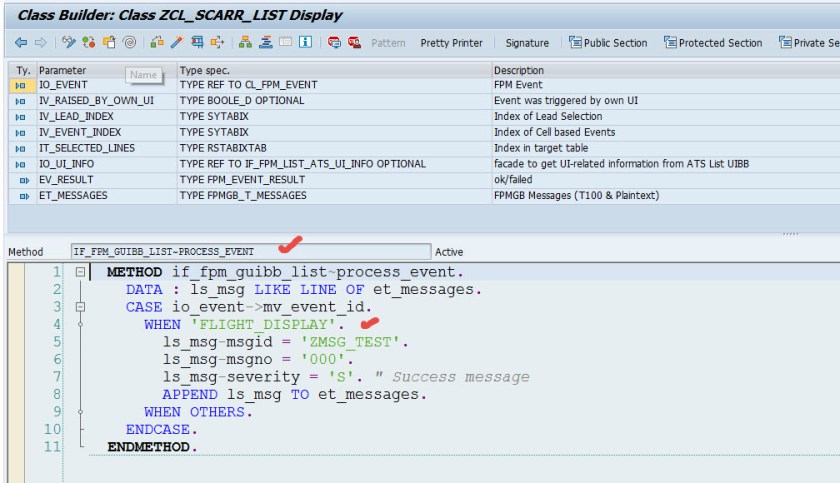This screenshot has width=840, height=483.
Task: Open the Public Section
Action: pos(608,43)
